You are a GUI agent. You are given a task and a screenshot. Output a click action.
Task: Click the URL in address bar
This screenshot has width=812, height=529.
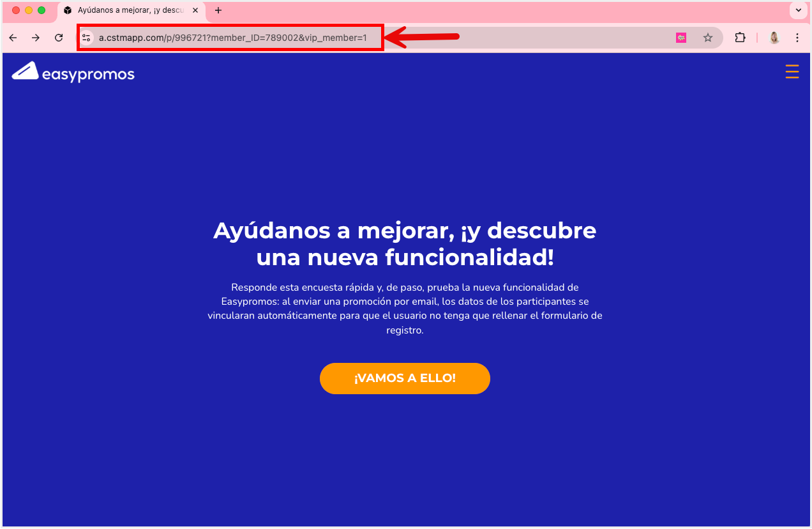(233, 38)
